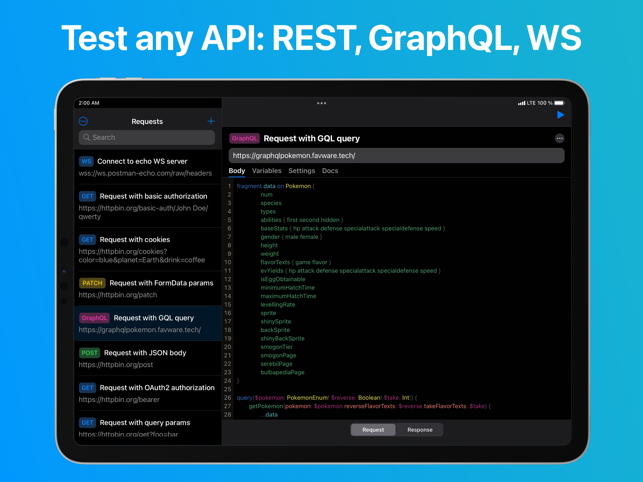
Task: Click the 'flavorTexts' code line
Action: pyautogui.click(x=296, y=262)
